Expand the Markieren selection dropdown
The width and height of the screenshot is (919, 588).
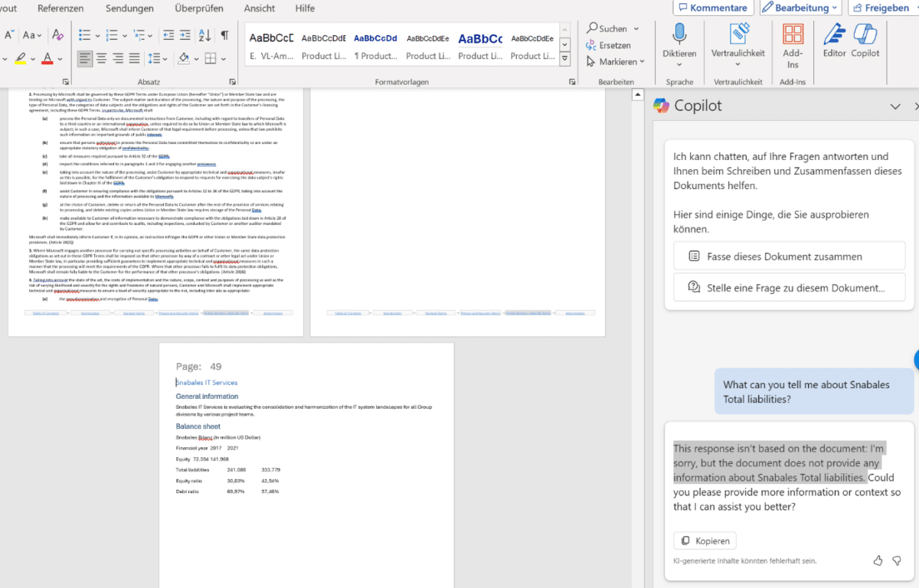tap(642, 62)
